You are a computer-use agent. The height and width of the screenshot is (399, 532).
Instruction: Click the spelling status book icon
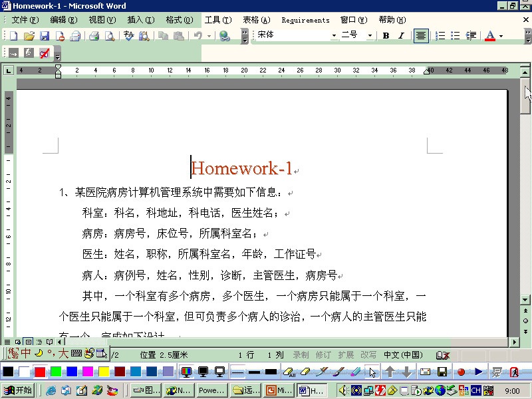[x=443, y=355]
